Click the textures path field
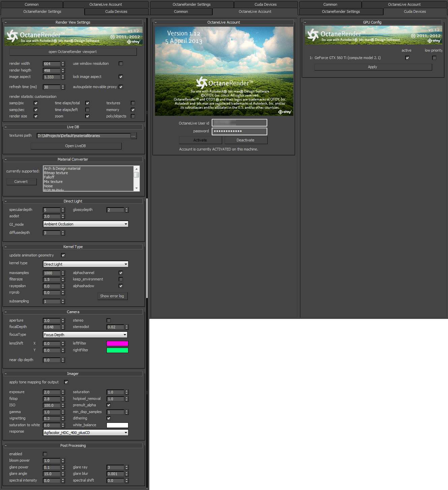 pyautogui.click(x=83, y=136)
